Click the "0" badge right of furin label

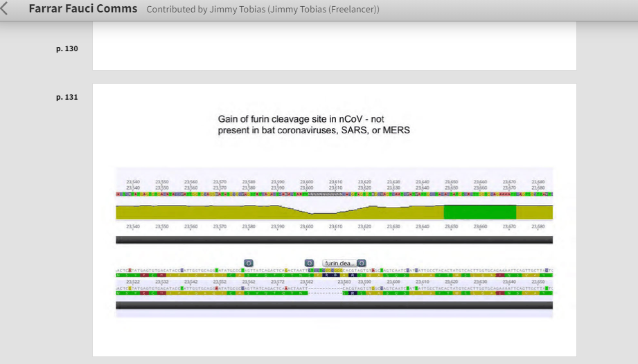tap(362, 264)
